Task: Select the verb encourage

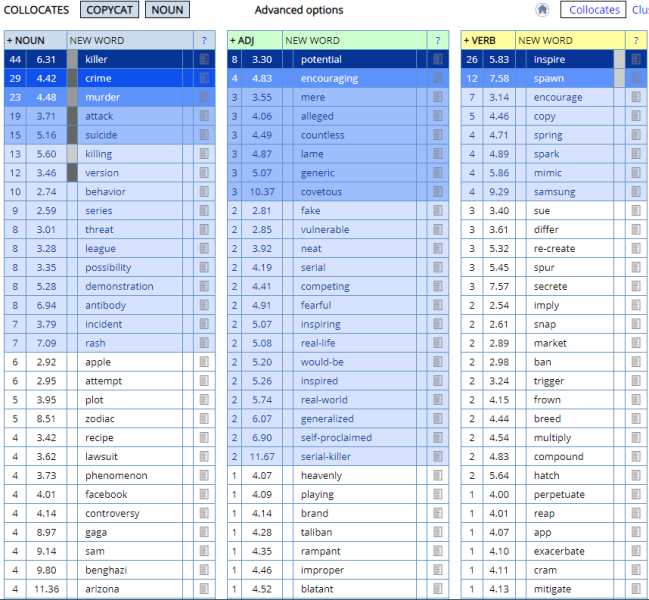Action: click(558, 97)
